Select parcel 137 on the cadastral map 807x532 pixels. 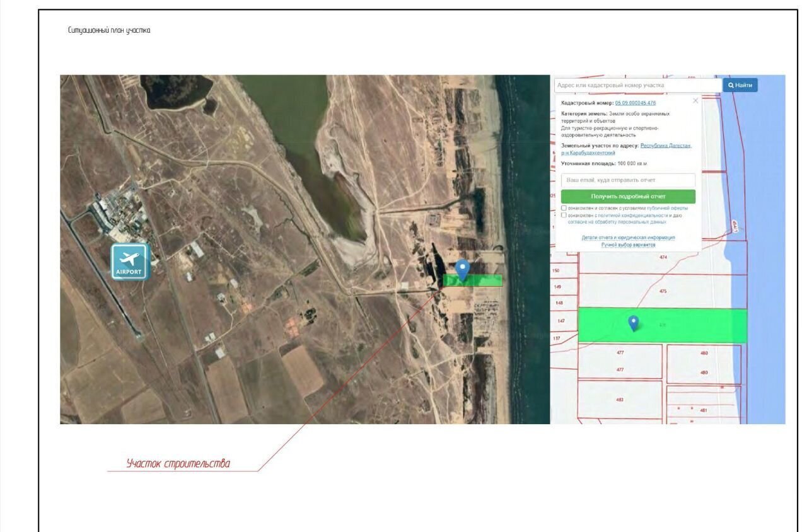click(556, 338)
